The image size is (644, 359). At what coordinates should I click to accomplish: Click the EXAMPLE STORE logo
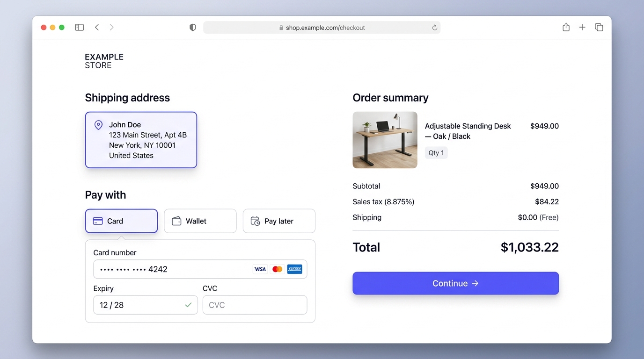[104, 61]
